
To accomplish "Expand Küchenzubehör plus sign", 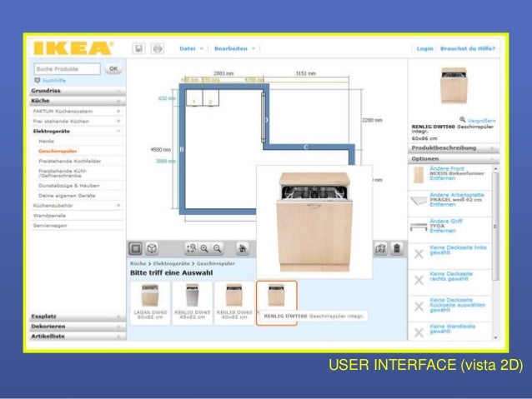I will point(118,206).
